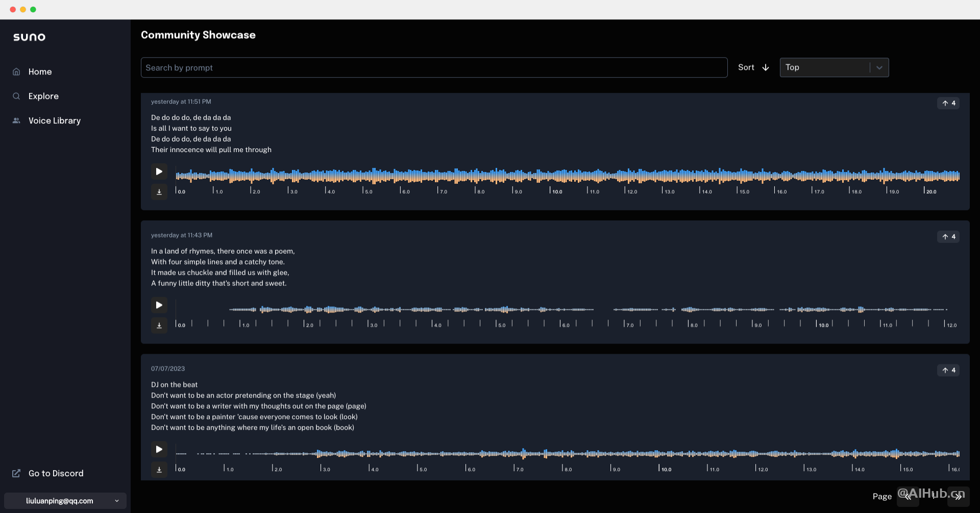Jump to 10.0 marker in first track timeline
Screen dimensions: 980x513
click(557, 191)
